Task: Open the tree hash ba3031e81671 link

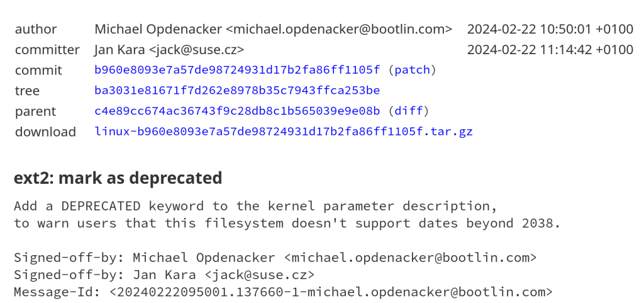Action: tap(237, 91)
